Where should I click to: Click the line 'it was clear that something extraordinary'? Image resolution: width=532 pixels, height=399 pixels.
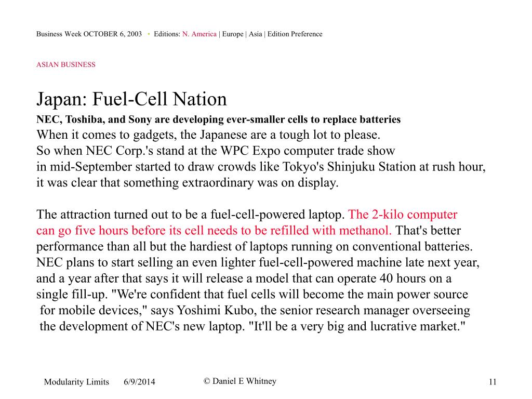[x=187, y=182]
